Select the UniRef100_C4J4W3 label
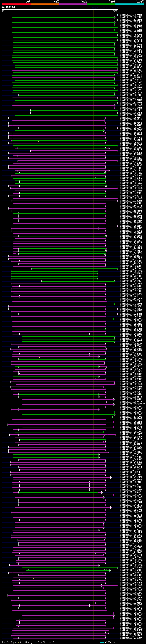The width and height of the screenshot is (146, 644). click(x=131, y=125)
